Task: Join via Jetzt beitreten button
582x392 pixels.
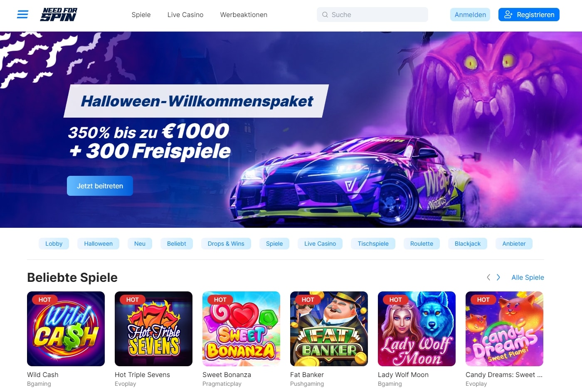Action: click(x=100, y=186)
